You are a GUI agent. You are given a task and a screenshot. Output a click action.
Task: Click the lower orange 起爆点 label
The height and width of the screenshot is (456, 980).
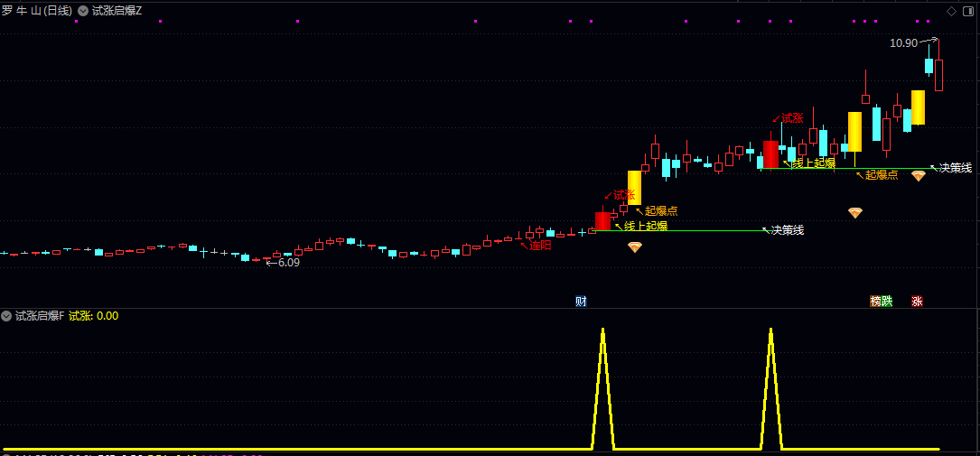click(661, 210)
